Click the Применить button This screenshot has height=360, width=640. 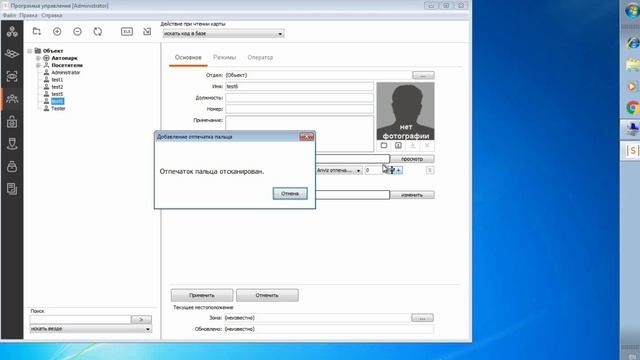pos(202,295)
